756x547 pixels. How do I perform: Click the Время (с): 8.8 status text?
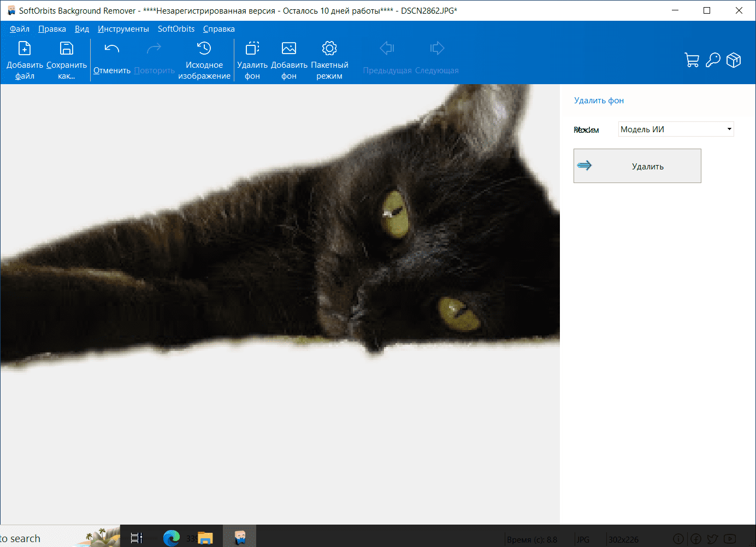pyautogui.click(x=532, y=540)
